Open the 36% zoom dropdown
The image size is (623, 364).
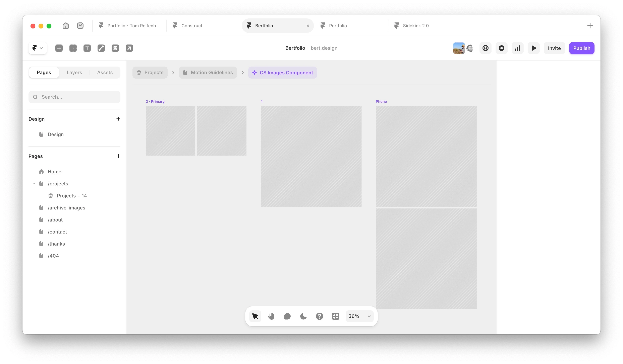click(359, 316)
